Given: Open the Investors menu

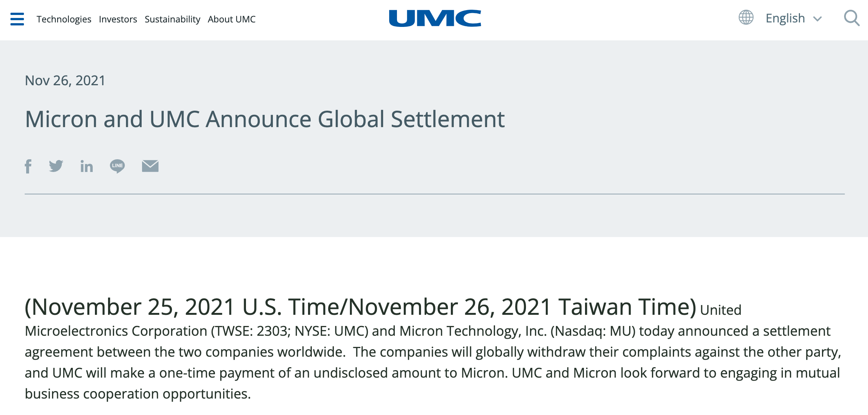Looking at the screenshot, I should 118,19.
